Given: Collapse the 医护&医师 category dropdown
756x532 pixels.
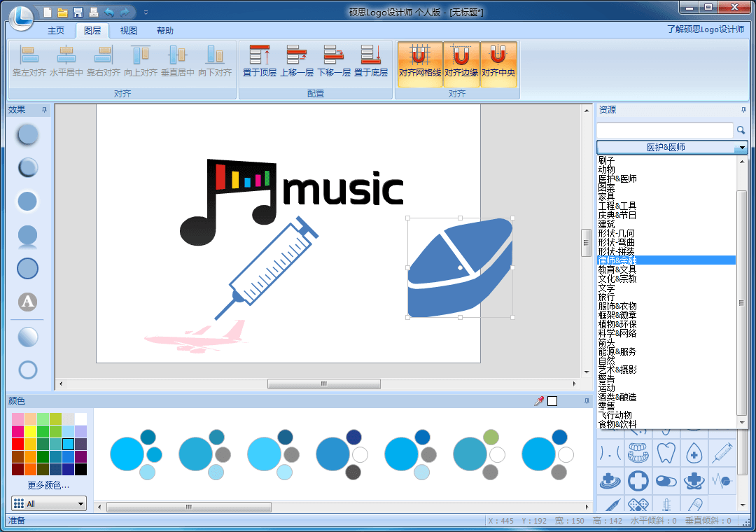Looking at the screenshot, I should click(x=741, y=148).
